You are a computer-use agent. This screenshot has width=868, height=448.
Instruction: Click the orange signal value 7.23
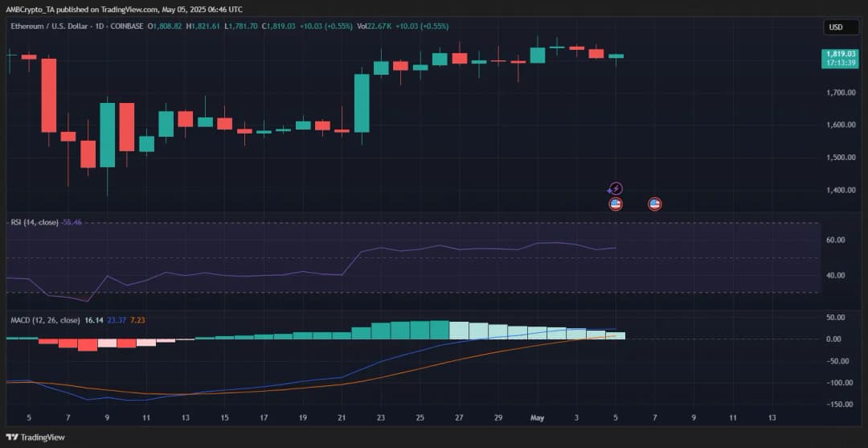(137, 320)
